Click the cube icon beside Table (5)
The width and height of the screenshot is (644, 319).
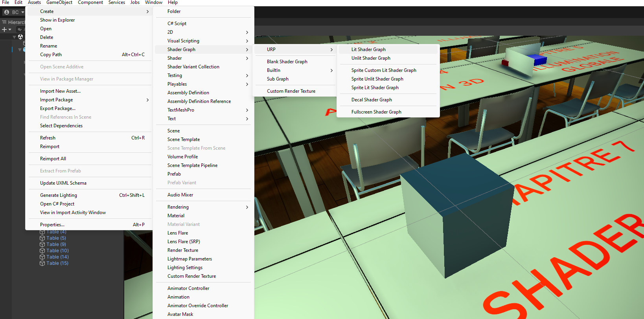(x=42, y=238)
